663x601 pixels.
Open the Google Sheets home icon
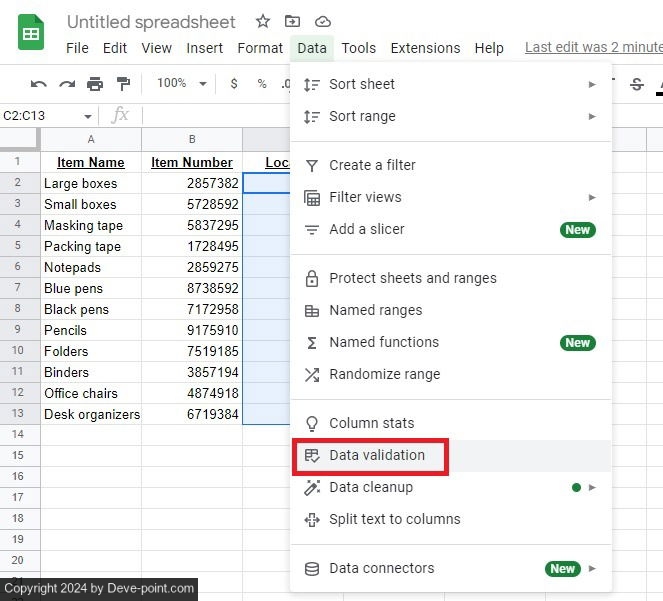coord(31,33)
